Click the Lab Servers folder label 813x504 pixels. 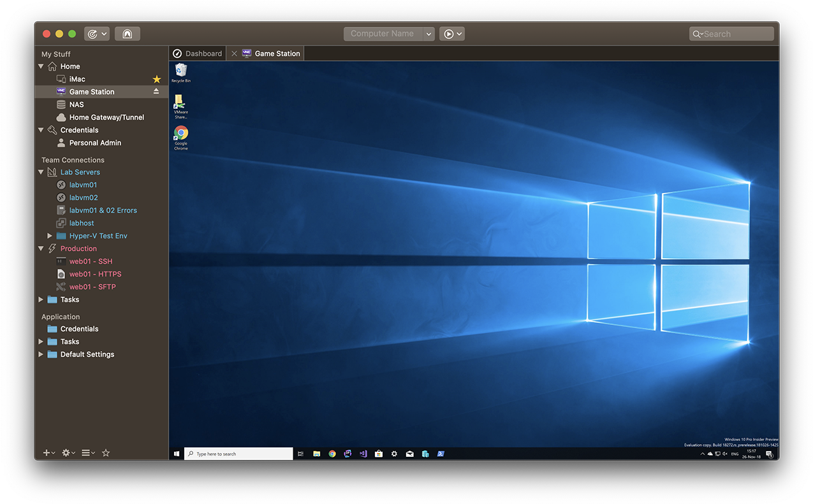(80, 172)
